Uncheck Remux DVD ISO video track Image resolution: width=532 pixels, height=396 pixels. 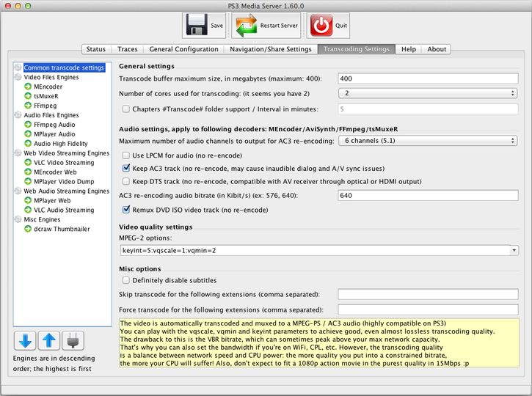(126, 210)
